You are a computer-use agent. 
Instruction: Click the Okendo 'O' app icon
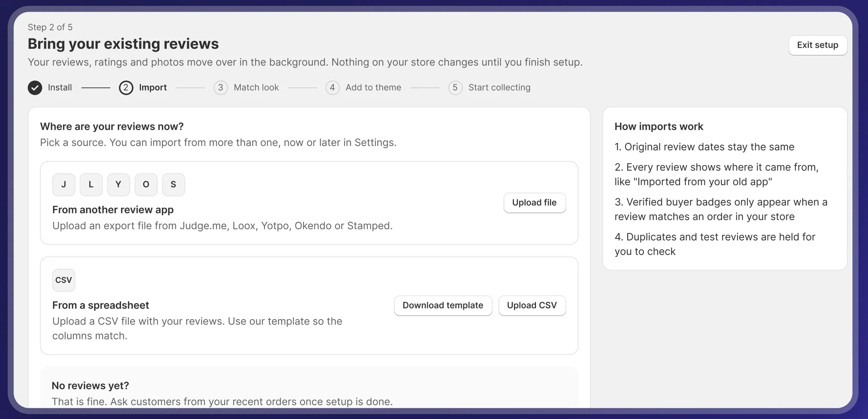point(146,185)
